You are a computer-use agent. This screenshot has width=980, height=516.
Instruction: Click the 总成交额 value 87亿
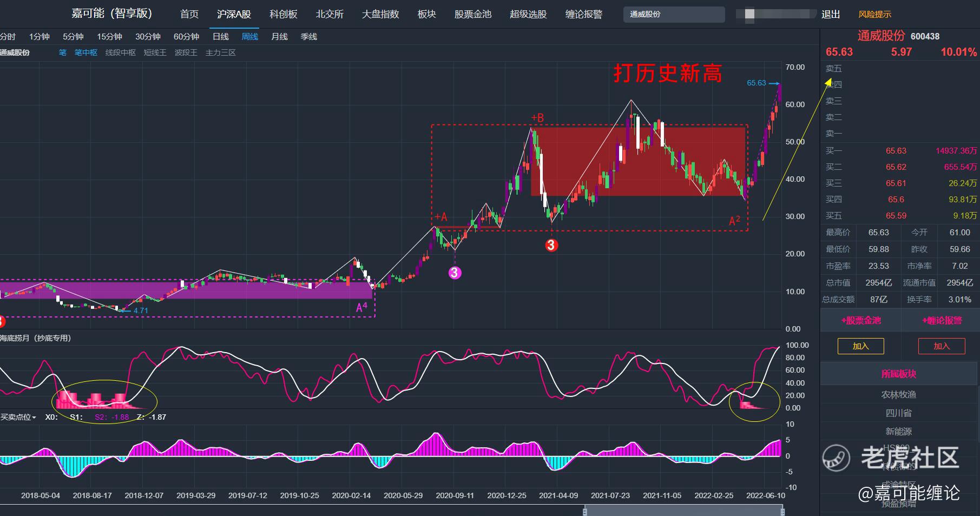click(x=879, y=300)
